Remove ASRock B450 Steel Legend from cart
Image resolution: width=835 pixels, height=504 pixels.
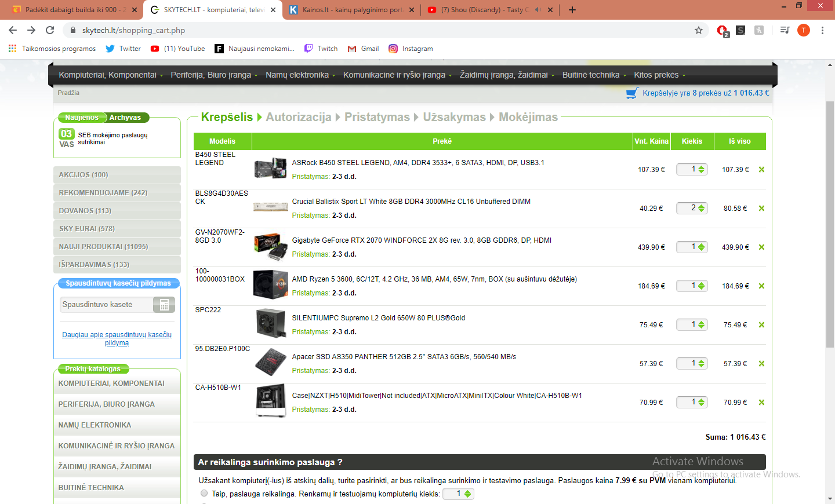coord(761,170)
